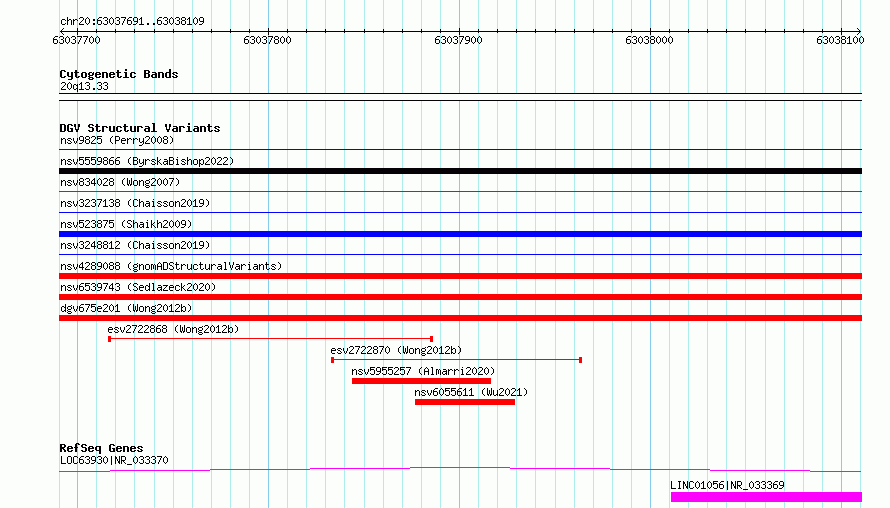Click the red bar of nsv4289088
This screenshot has height=508, width=890.
[460, 276]
